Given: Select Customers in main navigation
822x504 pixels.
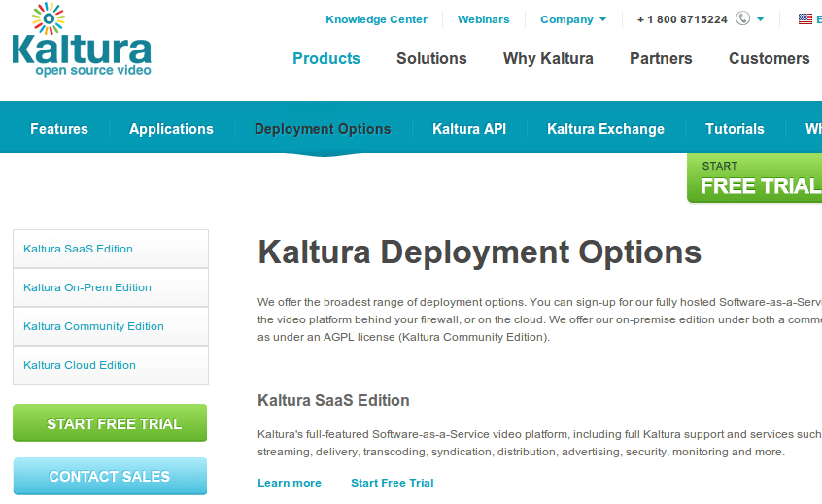Looking at the screenshot, I should (770, 58).
